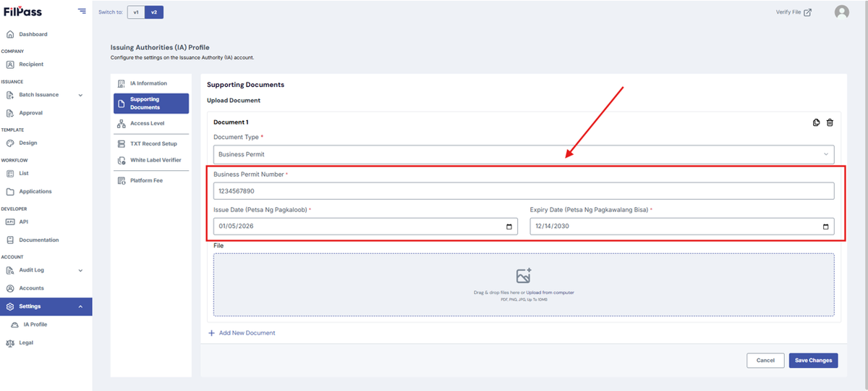Click the Platform Fee icon

[122, 180]
